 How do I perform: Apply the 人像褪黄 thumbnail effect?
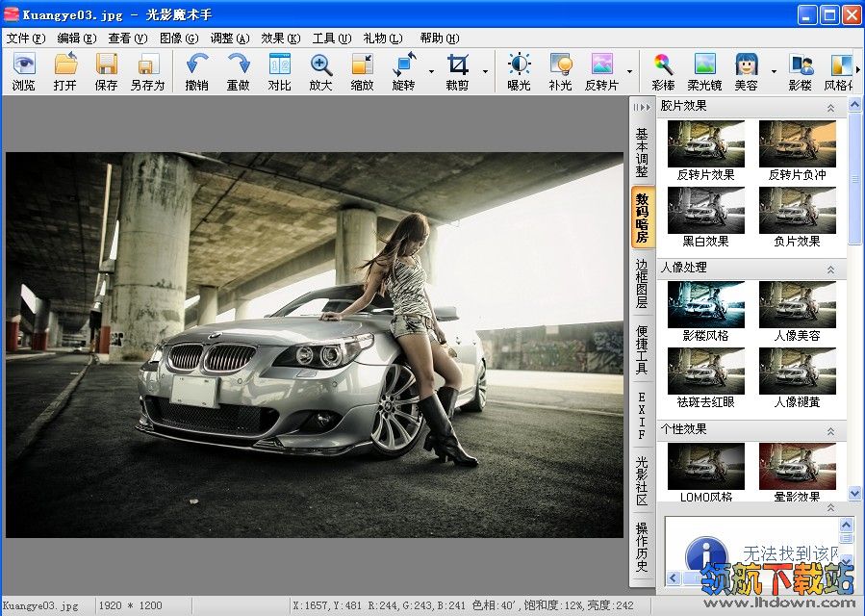coord(797,378)
